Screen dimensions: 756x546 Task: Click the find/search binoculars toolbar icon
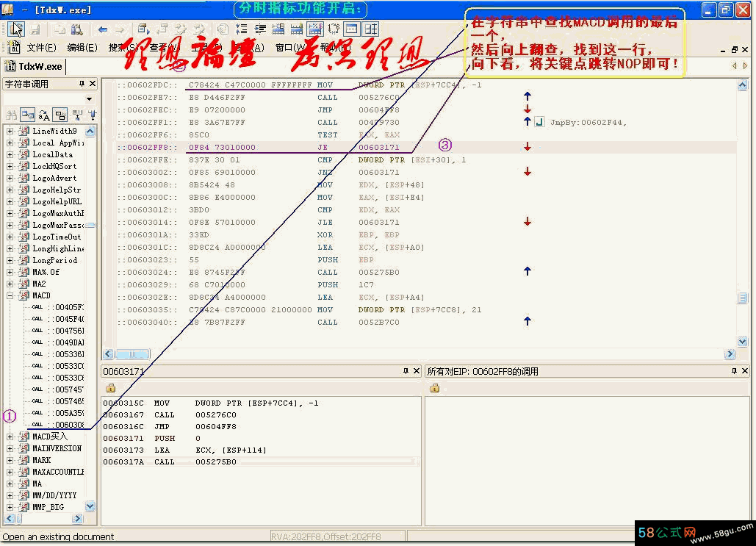(x=76, y=29)
